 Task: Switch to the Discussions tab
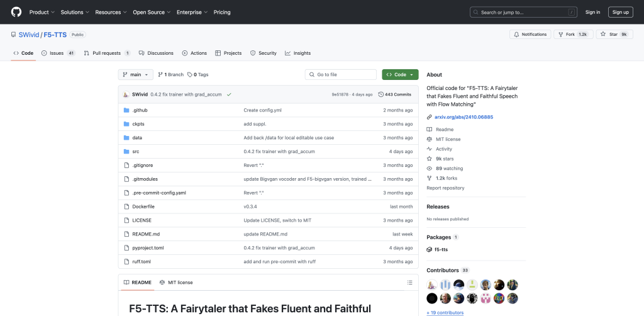click(156, 53)
